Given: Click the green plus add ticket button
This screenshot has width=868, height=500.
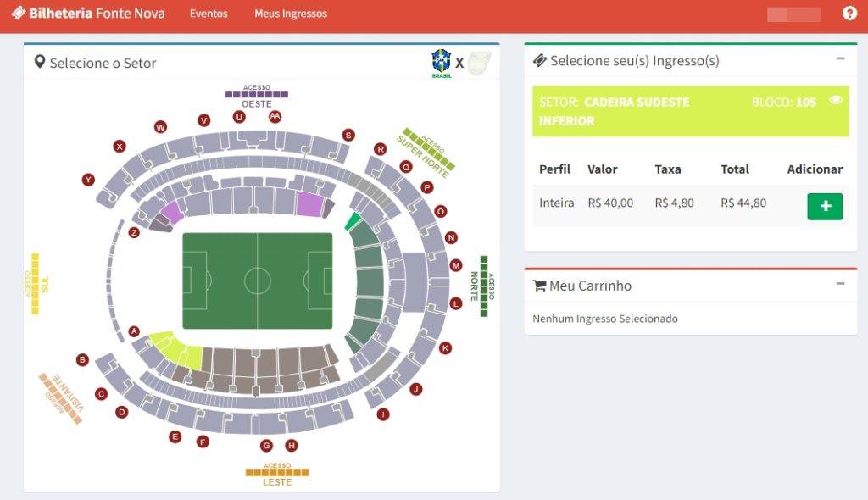Looking at the screenshot, I should click(824, 206).
